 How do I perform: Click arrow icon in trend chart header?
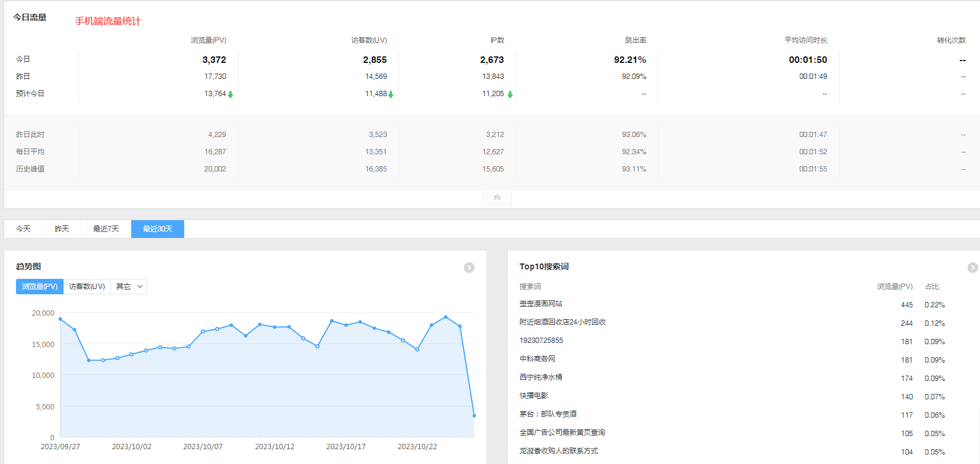(469, 268)
